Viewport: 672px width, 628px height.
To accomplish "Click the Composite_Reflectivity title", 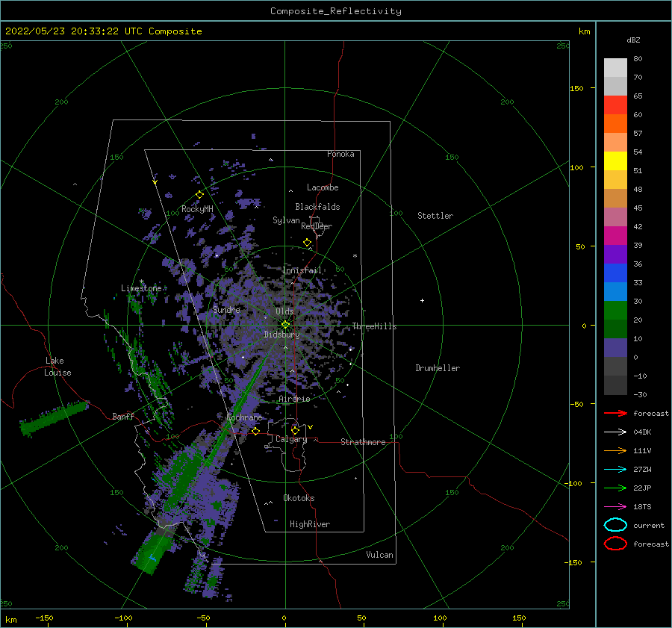I will click(336, 11).
